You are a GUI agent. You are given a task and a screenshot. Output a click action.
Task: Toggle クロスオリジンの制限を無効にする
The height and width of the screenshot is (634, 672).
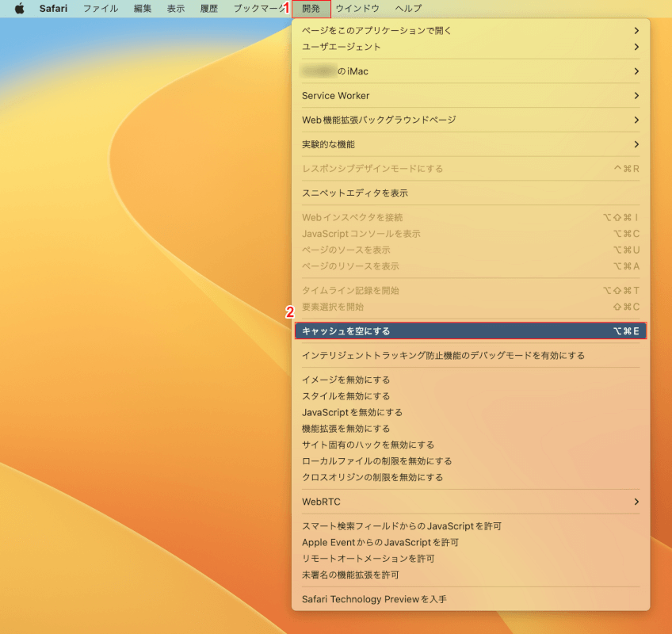tap(471, 478)
